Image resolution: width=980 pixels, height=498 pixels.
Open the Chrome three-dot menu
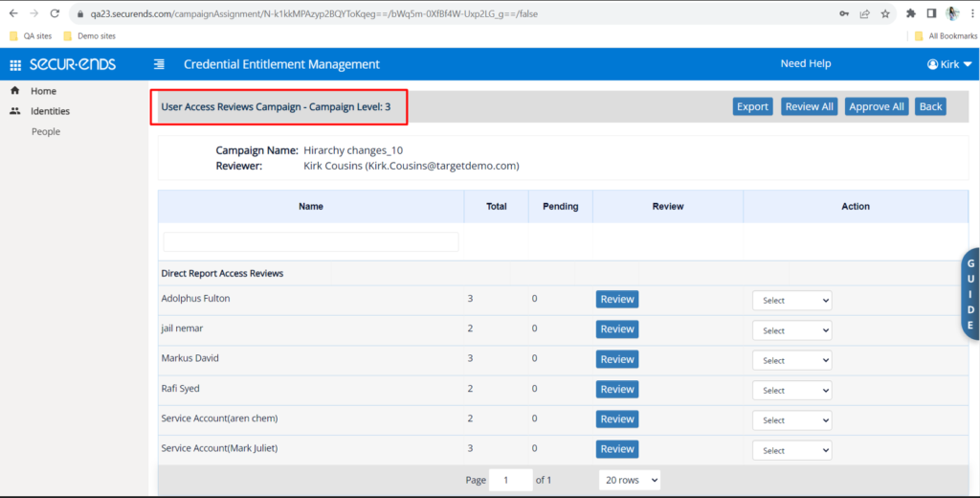972,13
